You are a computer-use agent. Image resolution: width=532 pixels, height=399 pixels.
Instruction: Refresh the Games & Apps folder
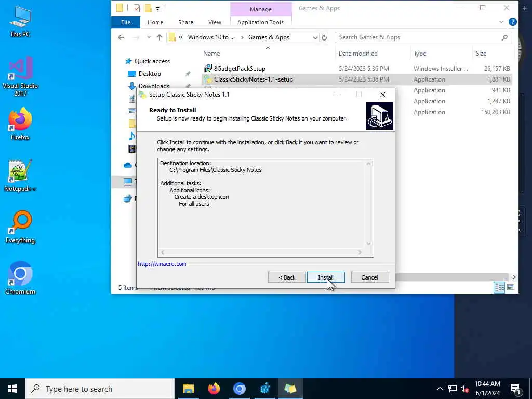(324, 37)
